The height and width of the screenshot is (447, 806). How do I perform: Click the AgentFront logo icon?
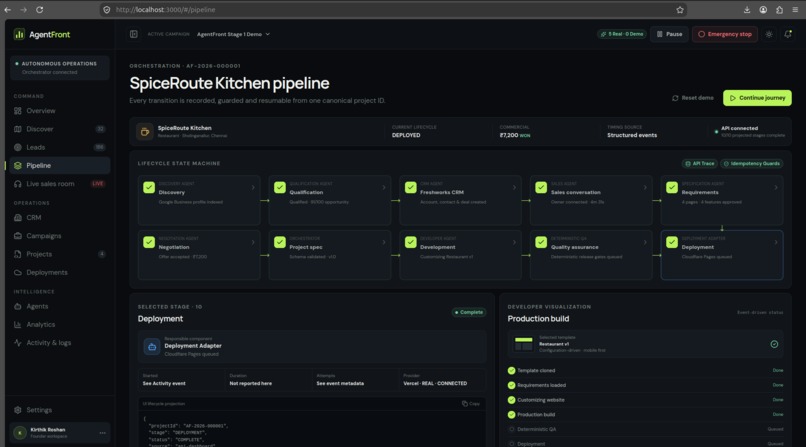click(x=19, y=34)
